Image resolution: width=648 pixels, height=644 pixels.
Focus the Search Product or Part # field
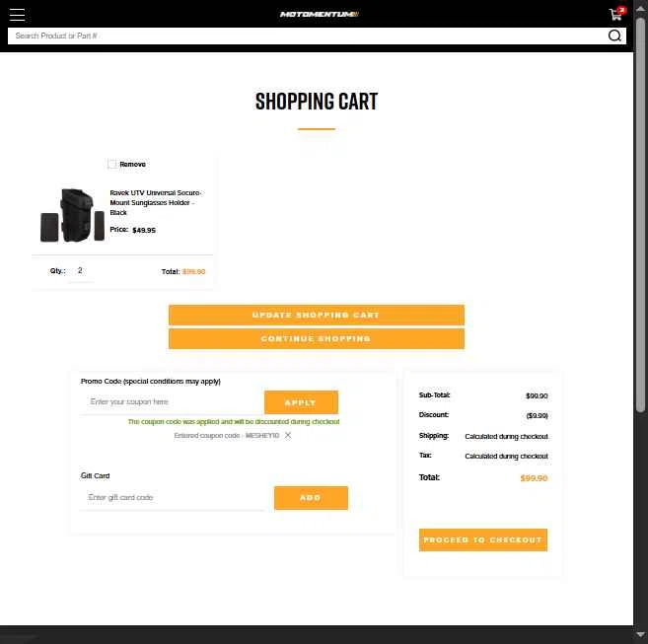[308, 36]
